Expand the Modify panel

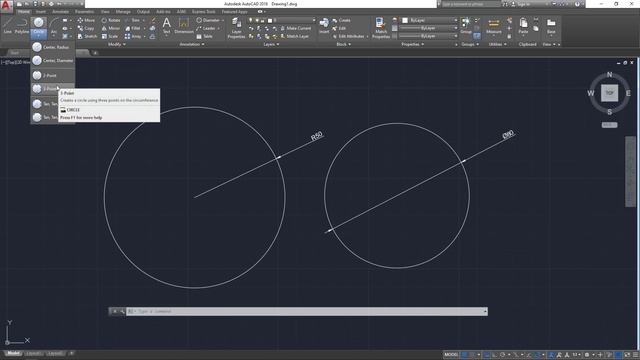117,44
